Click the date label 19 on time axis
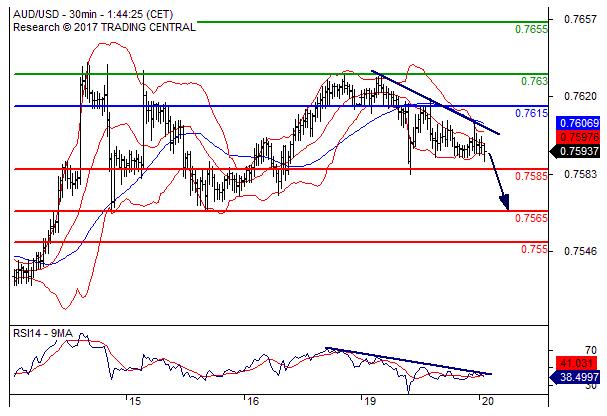607x416 pixels. tap(370, 401)
